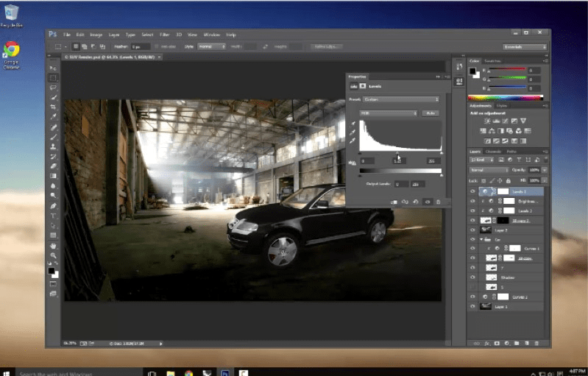
Task: Pick the Type tool in toolbar
Action: point(54,216)
